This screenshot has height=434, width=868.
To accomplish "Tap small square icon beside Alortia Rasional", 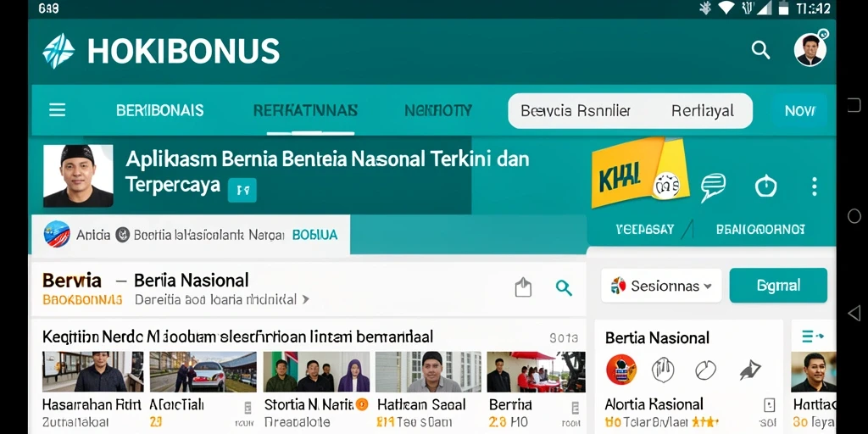I will point(770,405).
